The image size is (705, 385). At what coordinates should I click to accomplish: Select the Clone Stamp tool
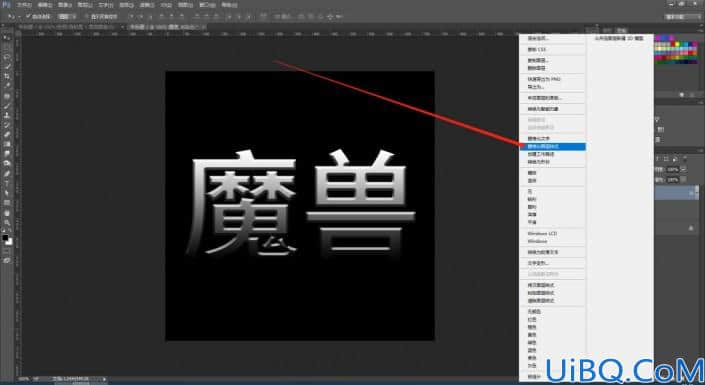click(7, 115)
